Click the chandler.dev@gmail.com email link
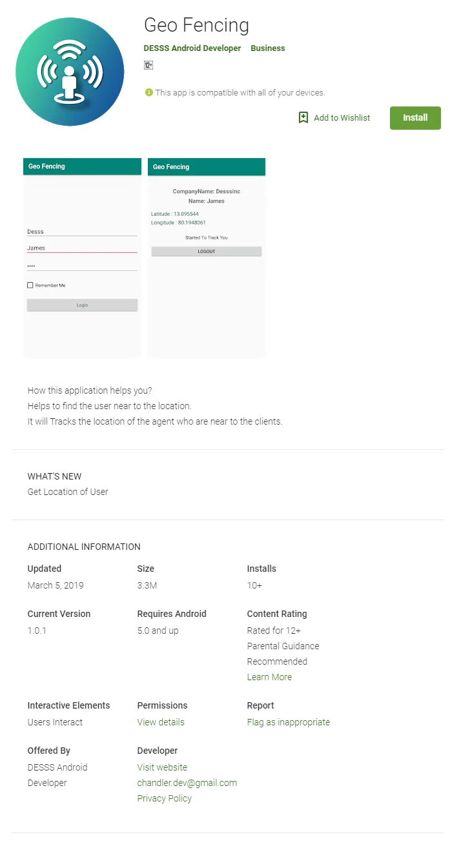This screenshot has width=450, height=868. [x=187, y=783]
